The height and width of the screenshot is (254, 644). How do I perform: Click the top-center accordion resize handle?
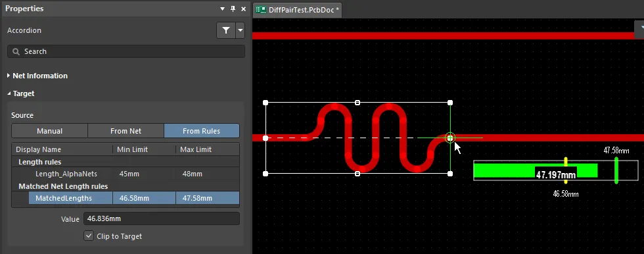pyautogui.click(x=357, y=103)
